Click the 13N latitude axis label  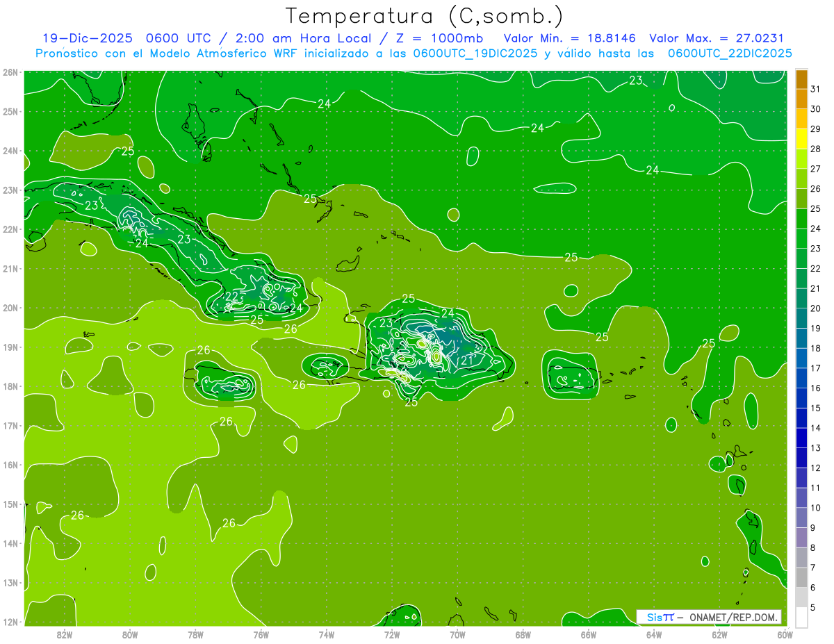coord(10,582)
